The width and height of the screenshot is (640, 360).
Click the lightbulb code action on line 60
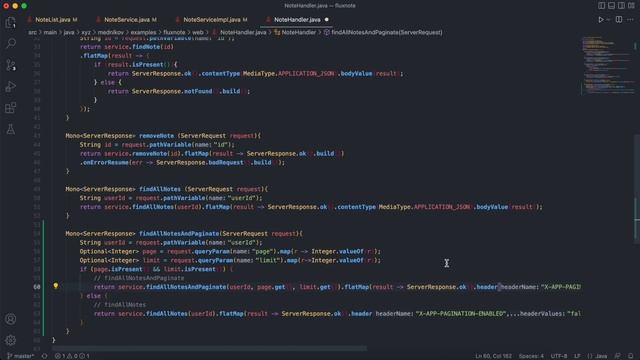[x=56, y=286]
